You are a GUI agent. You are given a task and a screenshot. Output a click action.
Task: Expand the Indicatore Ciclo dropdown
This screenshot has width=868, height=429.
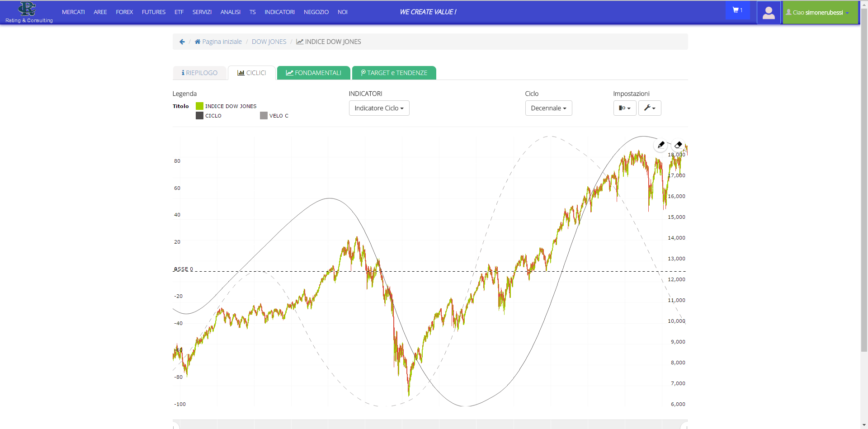click(379, 108)
